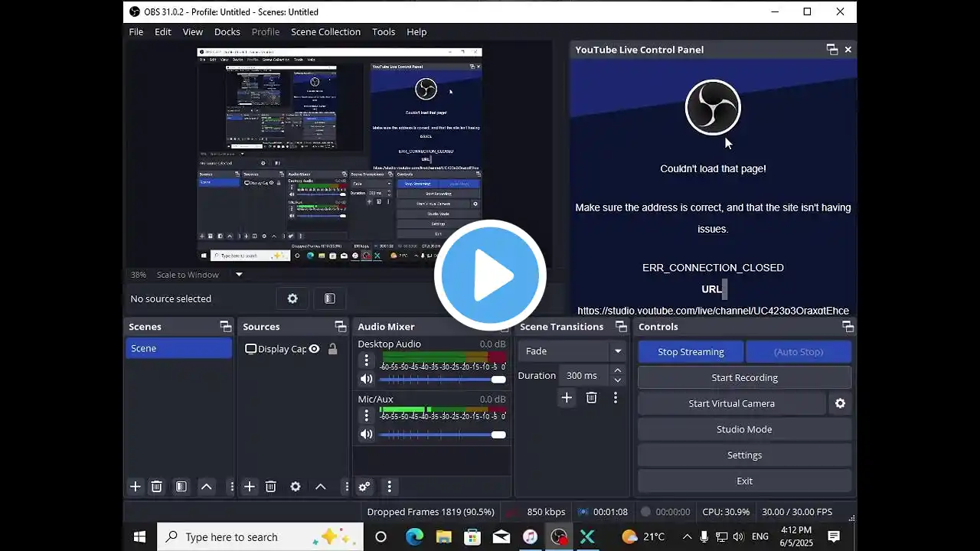Increase transition duration with up arrow
The height and width of the screenshot is (551, 980).
617,370
